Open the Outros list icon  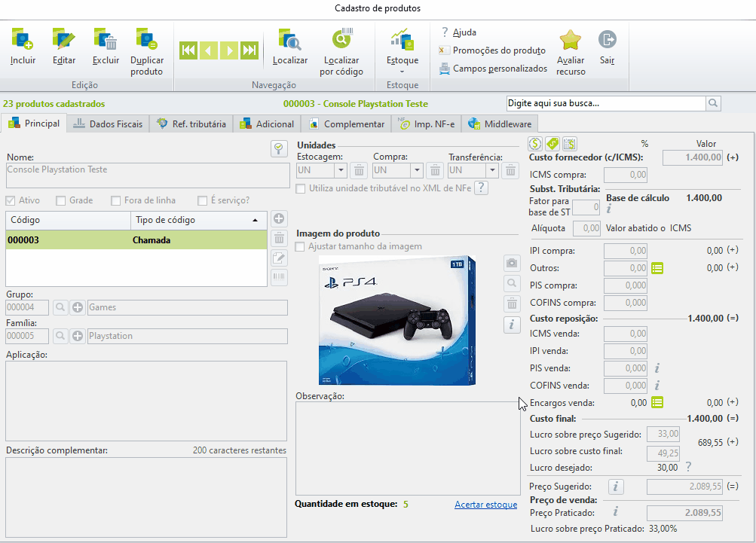pyautogui.click(x=657, y=268)
